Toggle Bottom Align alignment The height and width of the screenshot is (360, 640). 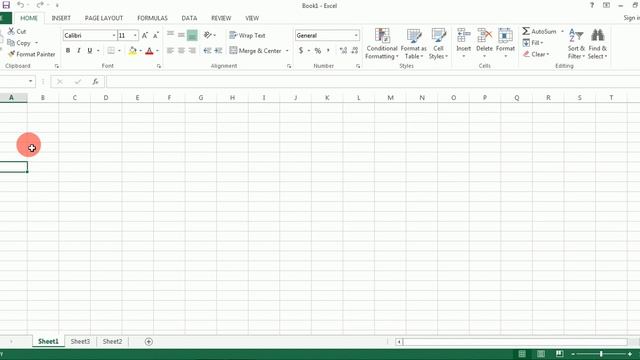point(192,36)
